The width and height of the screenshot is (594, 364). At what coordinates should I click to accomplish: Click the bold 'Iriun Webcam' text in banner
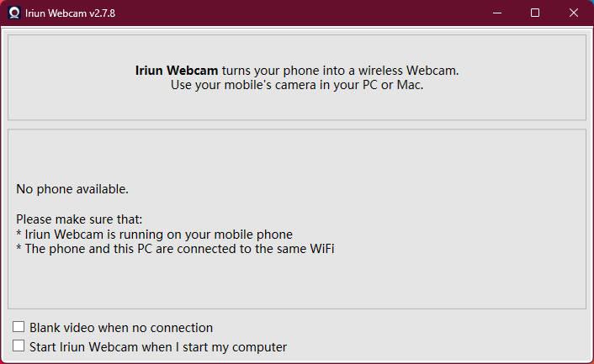point(177,71)
